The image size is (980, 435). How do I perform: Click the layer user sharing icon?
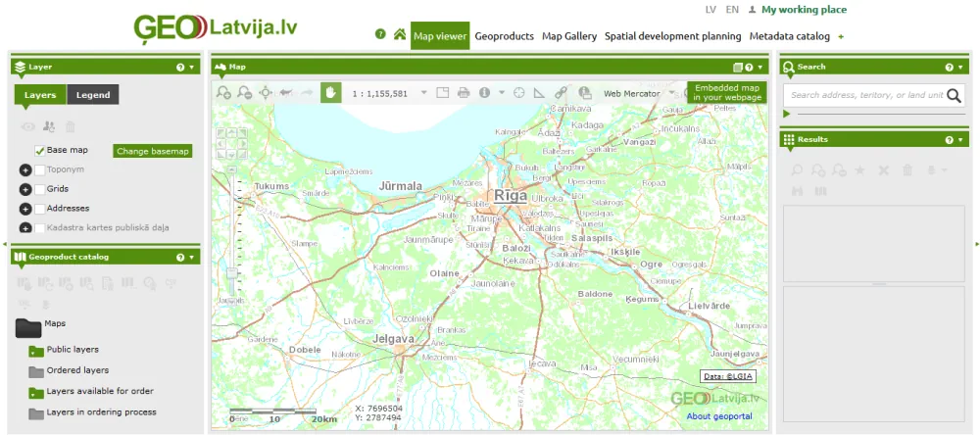49,127
